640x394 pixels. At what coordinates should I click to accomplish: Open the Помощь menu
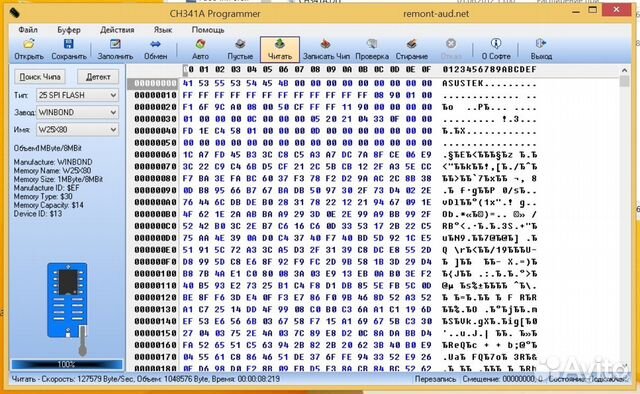208,30
